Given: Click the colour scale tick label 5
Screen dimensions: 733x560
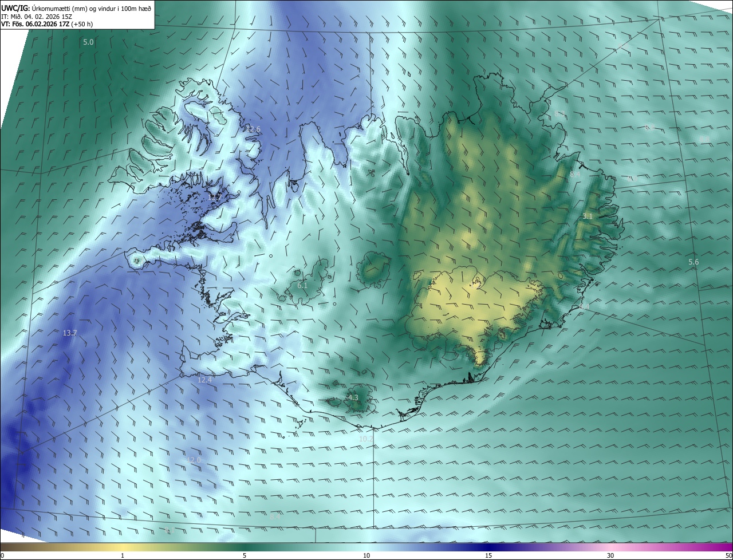Looking at the screenshot, I should (x=245, y=555).
